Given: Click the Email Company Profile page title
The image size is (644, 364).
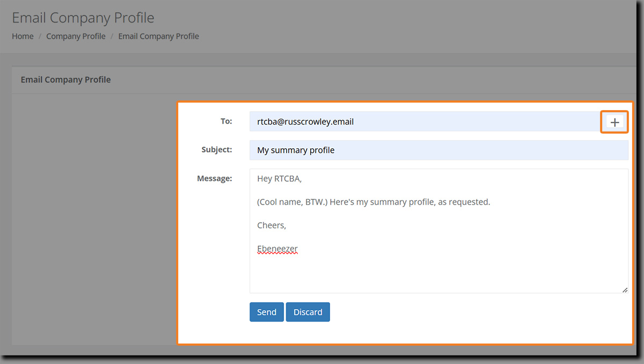Looking at the screenshot, I should [x=83, y=17].
